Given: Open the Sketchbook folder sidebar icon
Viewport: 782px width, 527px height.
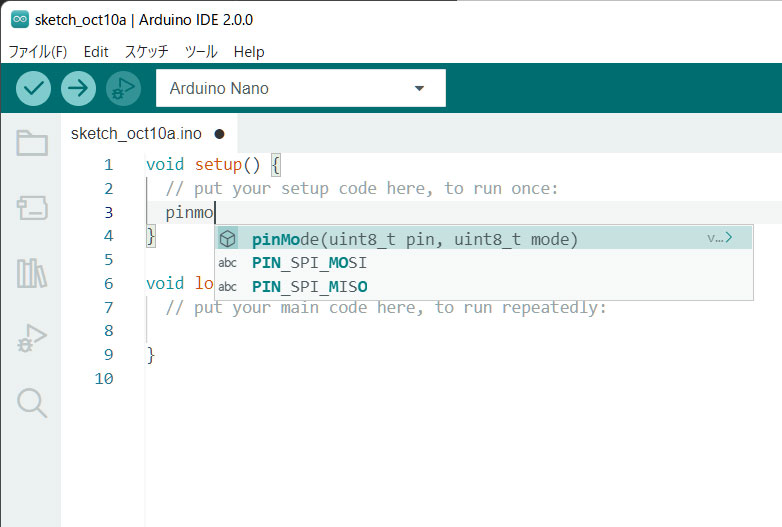Looking at the screenshot, I should point(32,143).
